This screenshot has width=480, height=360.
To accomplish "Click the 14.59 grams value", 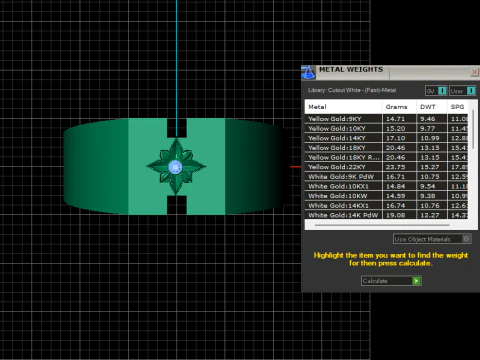I will [395, 196].
